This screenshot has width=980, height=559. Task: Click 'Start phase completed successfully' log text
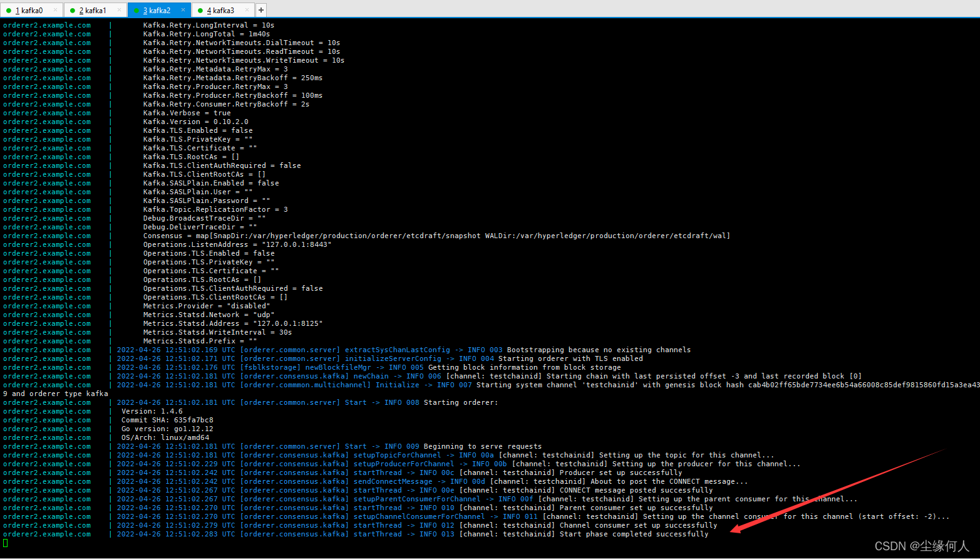(634, 534)
